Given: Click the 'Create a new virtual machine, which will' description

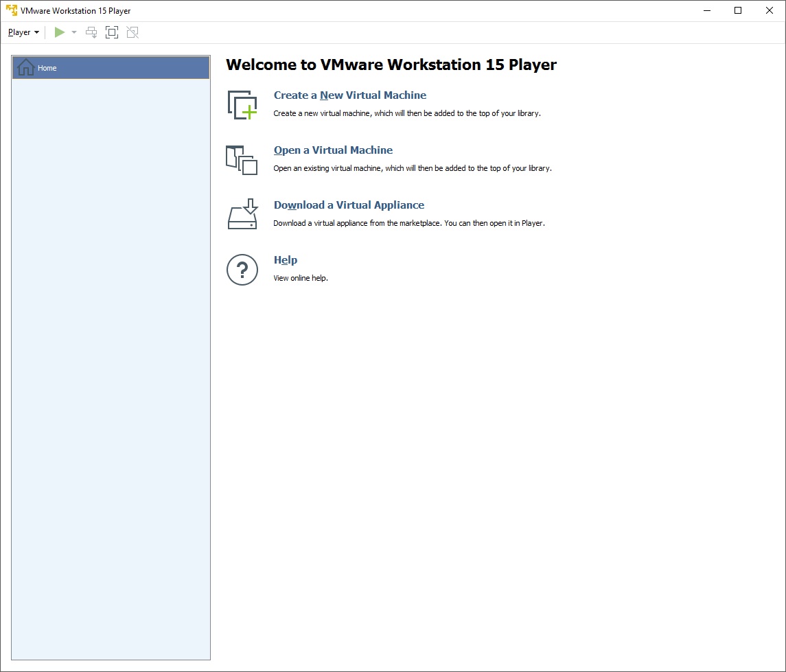Looking at the screenshot, I should pyautogui.click(x=407, y=113).
